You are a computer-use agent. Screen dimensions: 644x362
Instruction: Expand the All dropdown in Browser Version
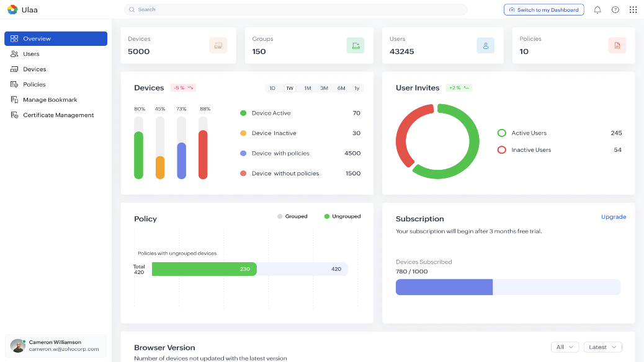[565, 347]
